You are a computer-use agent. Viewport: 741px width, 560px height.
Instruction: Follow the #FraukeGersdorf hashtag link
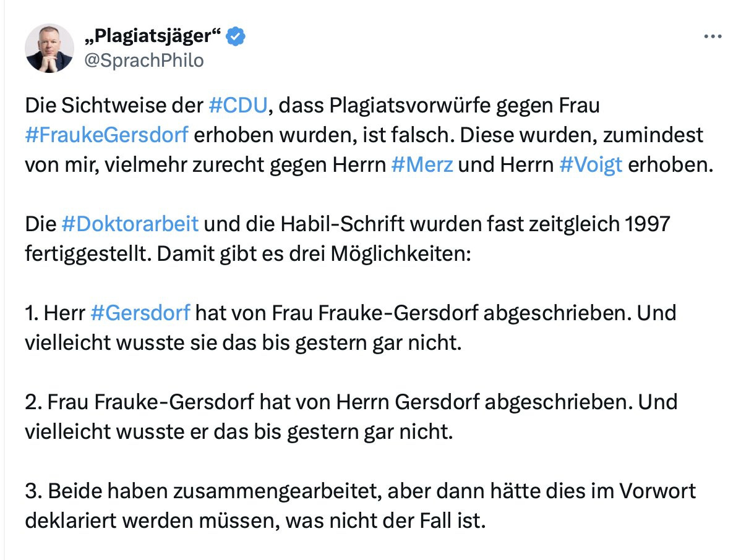pos(106,135)
